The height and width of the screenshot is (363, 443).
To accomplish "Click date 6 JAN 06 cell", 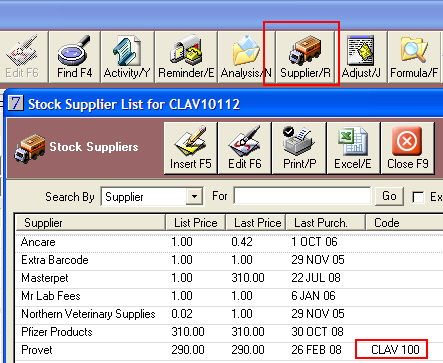I will [313, 296].
